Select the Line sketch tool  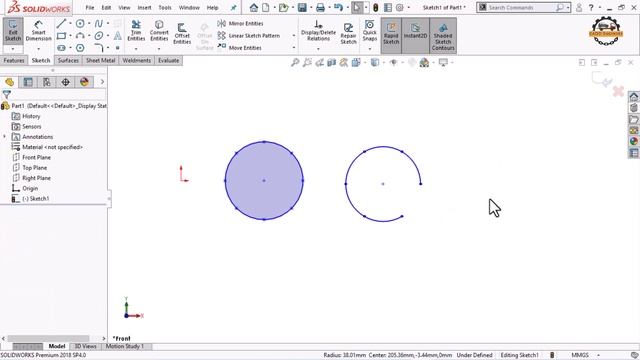coord(61,24)
